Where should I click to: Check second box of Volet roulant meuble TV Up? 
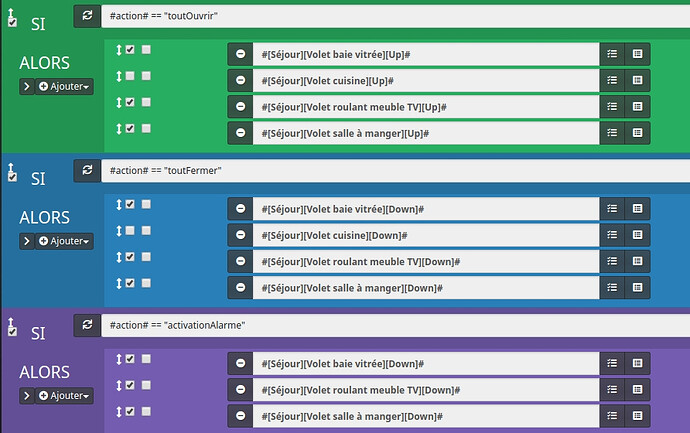point(146,102)
